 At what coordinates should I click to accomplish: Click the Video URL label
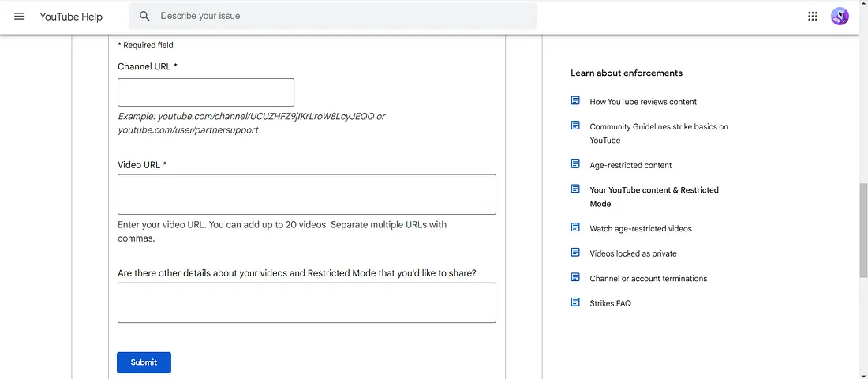coord(142,164)
